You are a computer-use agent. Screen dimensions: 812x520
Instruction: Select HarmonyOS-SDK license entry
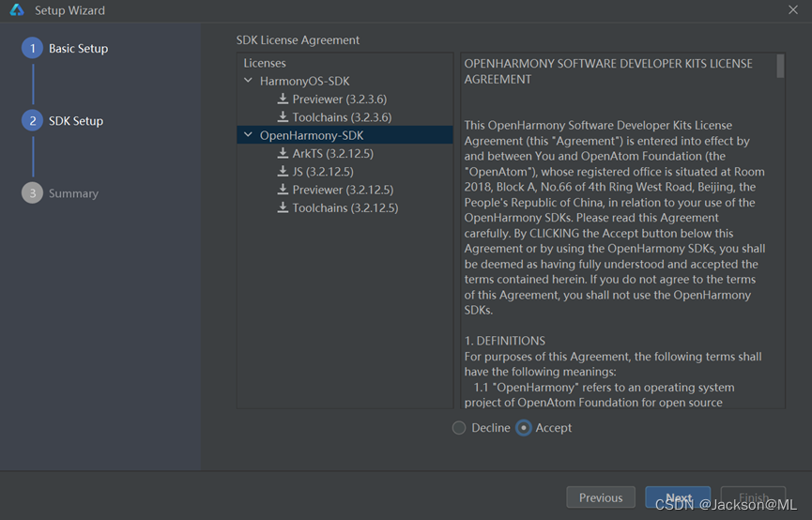click(304, 81)
